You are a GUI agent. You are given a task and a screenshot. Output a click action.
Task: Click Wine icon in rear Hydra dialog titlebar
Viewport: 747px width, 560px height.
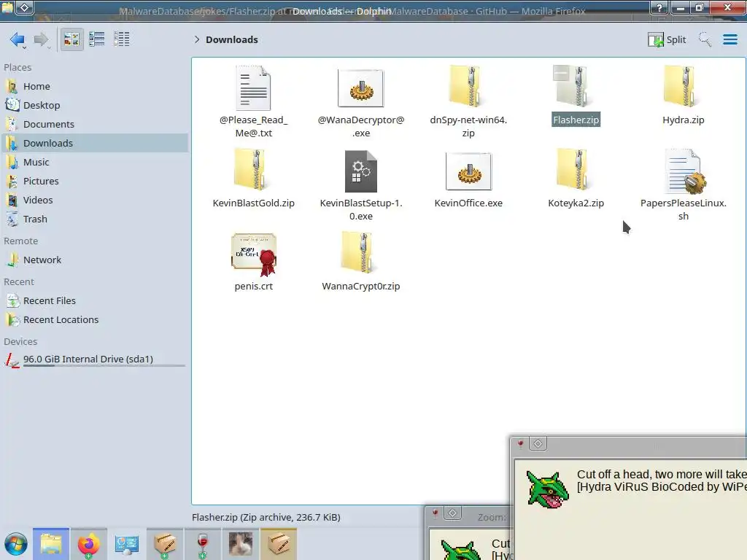point(436,513)
